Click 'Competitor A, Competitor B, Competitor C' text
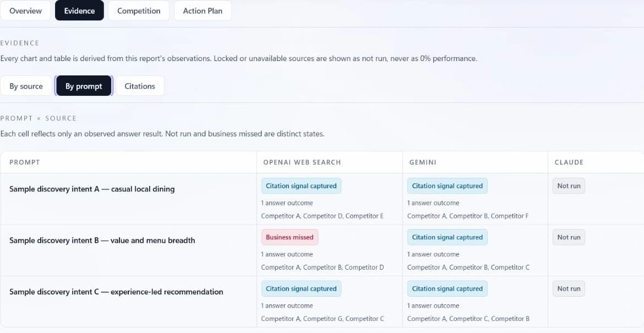Image resolution: width=644 pixels, height=333 pixels. [x=468, y=268]
